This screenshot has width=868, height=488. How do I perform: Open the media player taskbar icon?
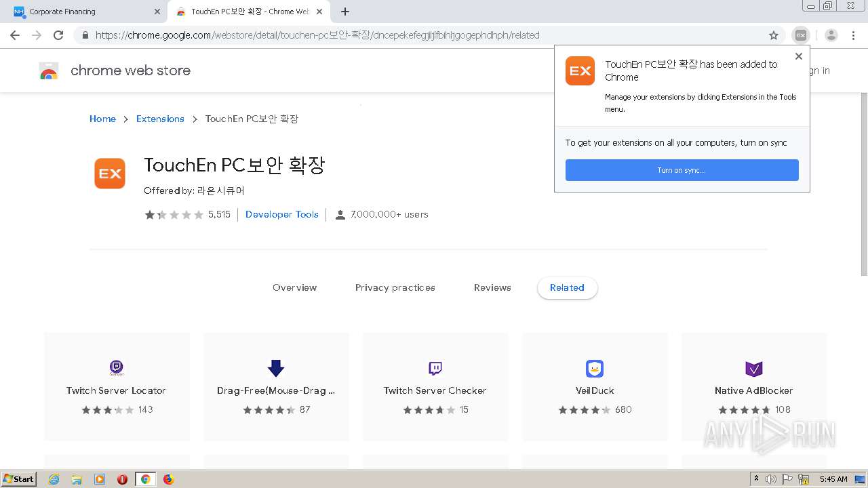coord(100,479)
